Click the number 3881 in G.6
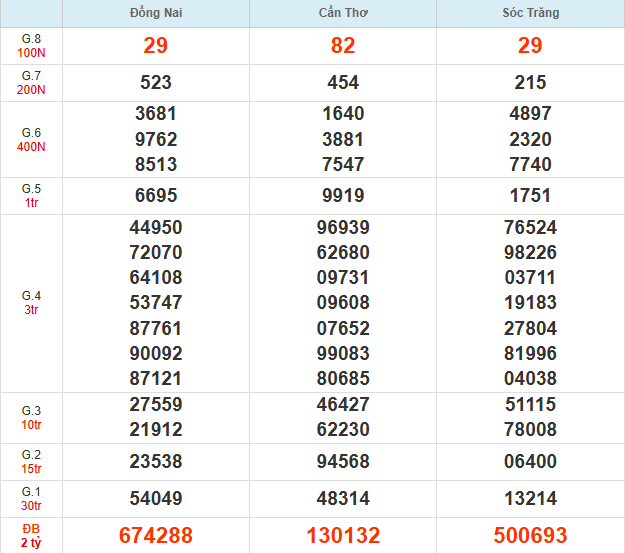Image resolution: width=625 pixels, height=553 pixels. [343, 140]
